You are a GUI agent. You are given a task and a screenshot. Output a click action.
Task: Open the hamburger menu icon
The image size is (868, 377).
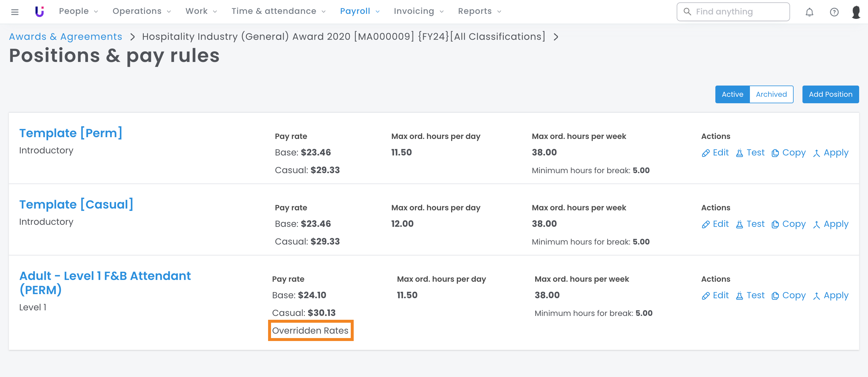pos(14,12)
